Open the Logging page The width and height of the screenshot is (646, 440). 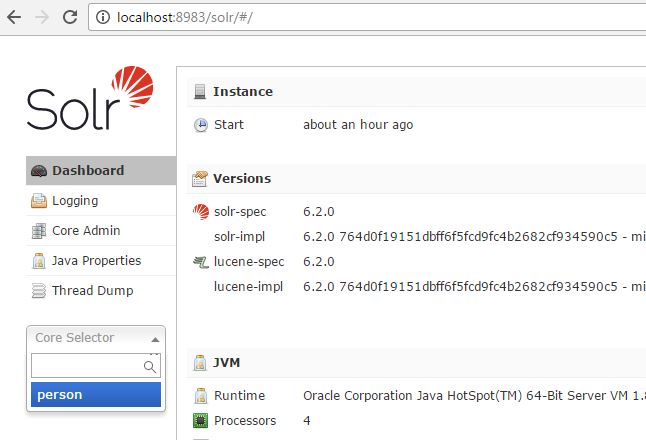point(75,201)
